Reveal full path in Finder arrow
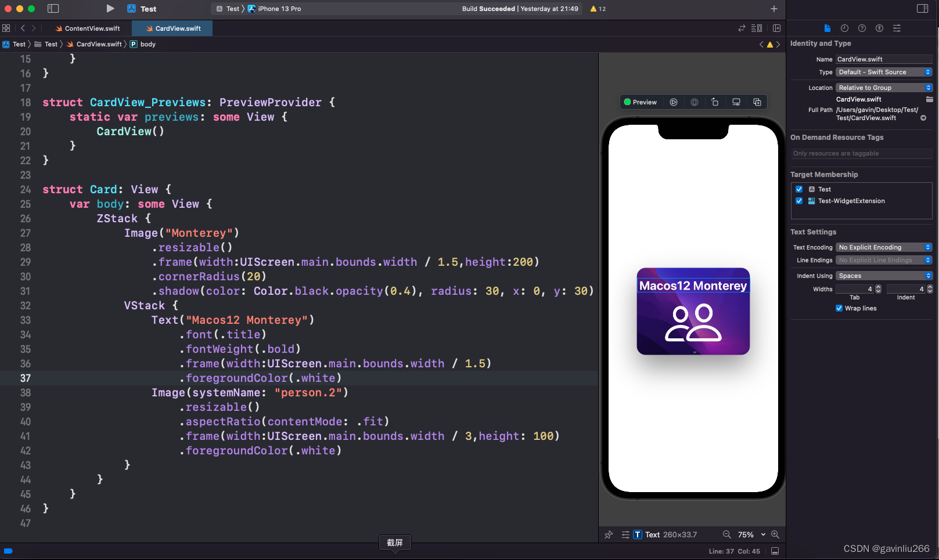The height and width of the screenshot is (560, 939). [923, 118]
